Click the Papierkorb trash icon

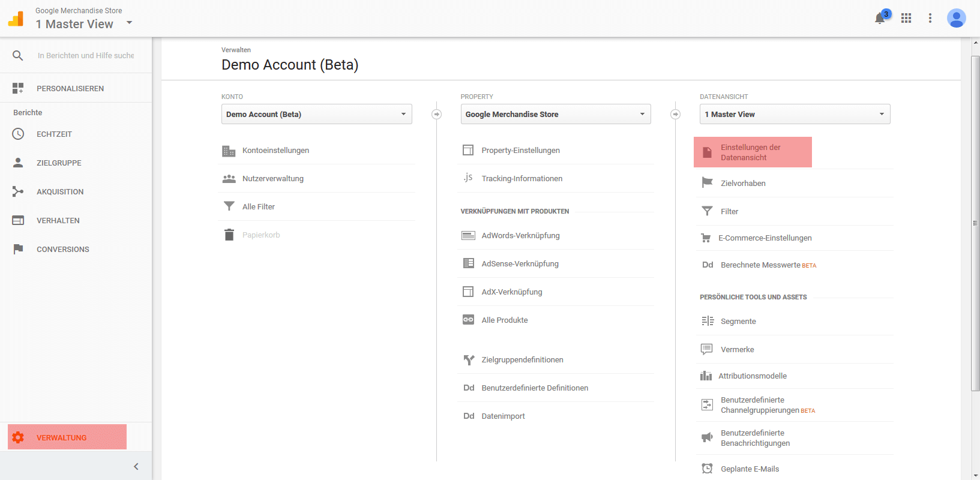point(229,235)
